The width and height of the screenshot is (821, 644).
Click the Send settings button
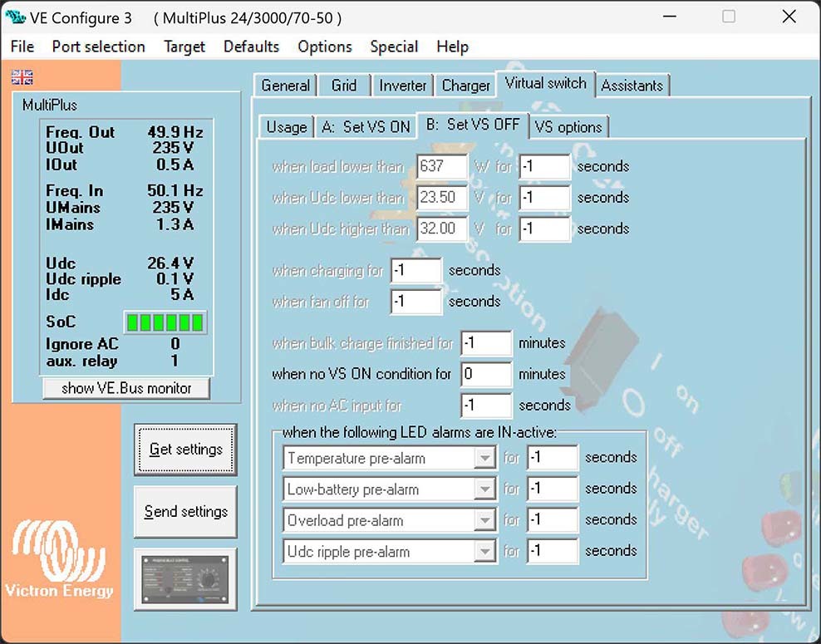pos(185,512)
